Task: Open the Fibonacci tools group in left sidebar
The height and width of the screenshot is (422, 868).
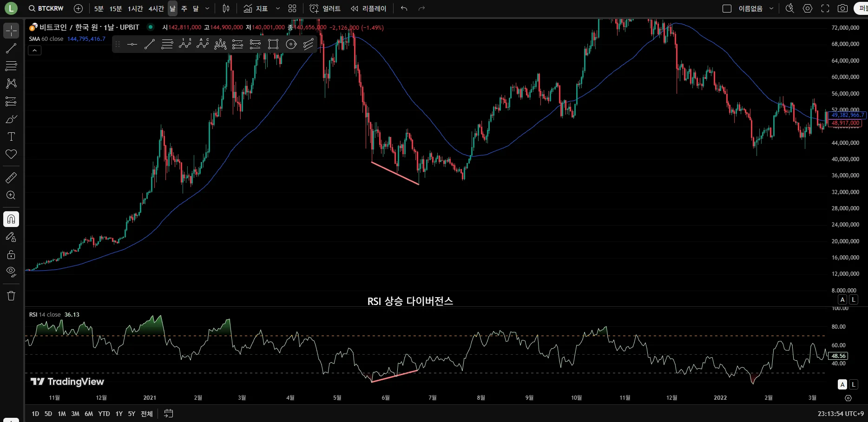Action: pyautogui.click(x=11, y=66)
